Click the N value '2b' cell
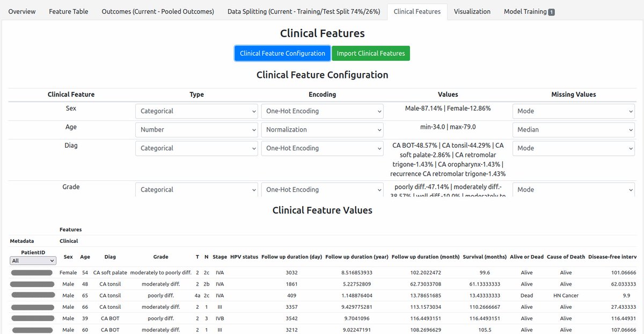Image resolution: width=644 pixels, height=334 pixels. point(206,284)
